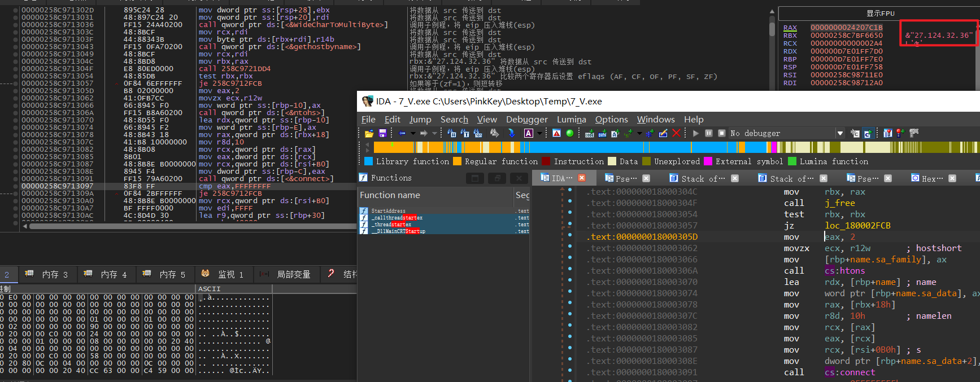
Task: Click the blue asterisk plus array icon
Action: click(x=650, y=133)
